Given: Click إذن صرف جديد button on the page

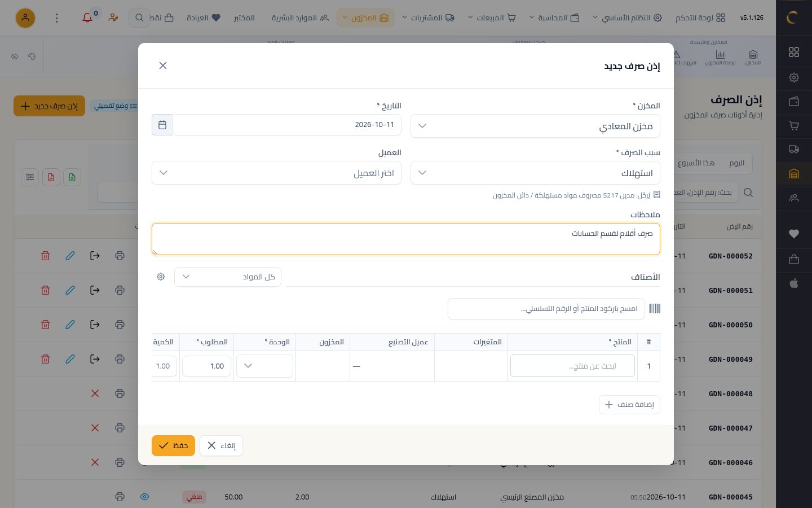Looking at the screenshot, I should [x=49, y=106].
